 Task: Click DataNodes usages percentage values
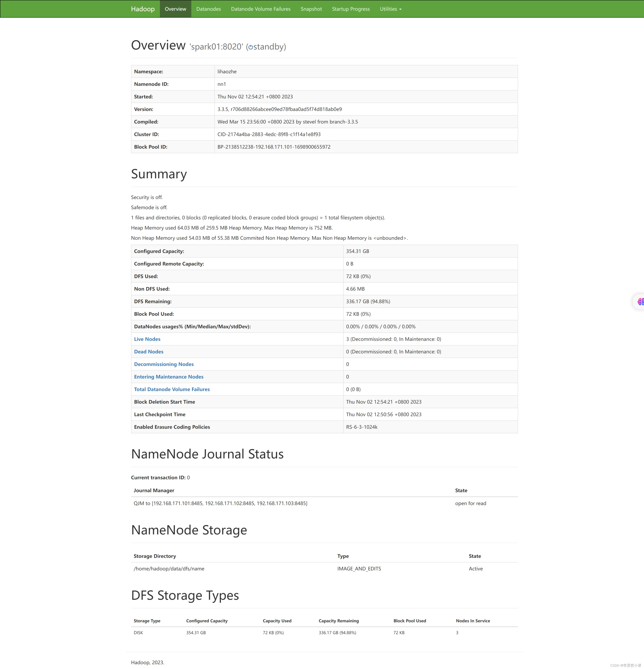coord(381,327)
